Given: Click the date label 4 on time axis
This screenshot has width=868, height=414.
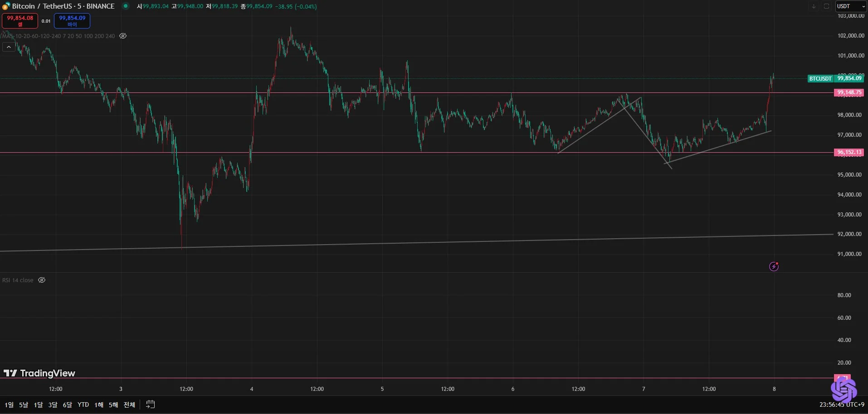Looking at the screenshot, I should 252,389.
